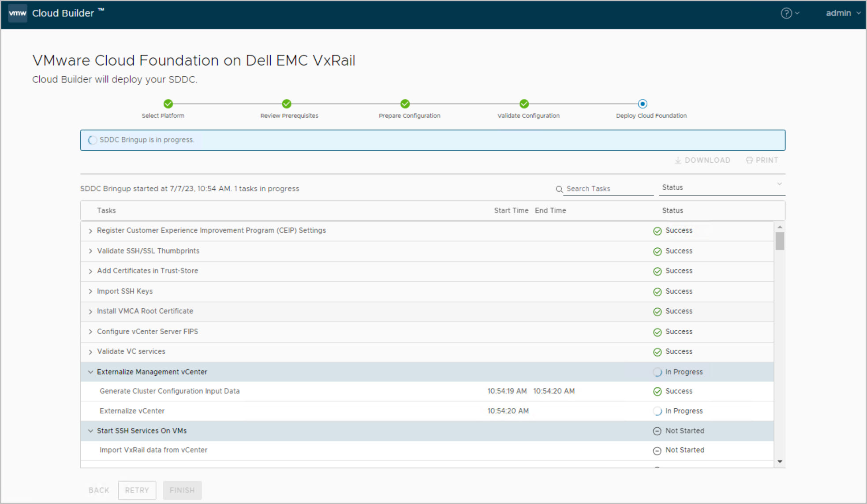Expand the Validate SSH/SSL Thumbprints task
Screen dimensions: 867x504
tap(90, 251)
